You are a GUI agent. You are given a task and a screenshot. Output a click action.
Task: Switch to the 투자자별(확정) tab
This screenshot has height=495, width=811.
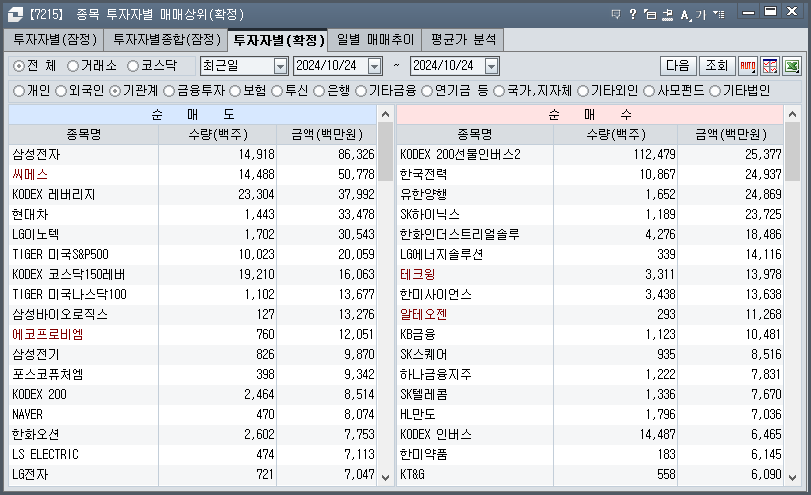pos(279,40)
